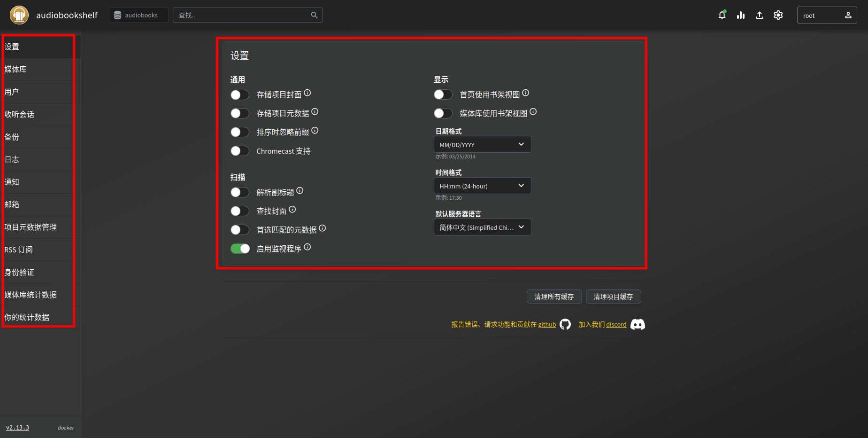
Task: Show info for 排序时忽略前缀
Action: [315, 130]
